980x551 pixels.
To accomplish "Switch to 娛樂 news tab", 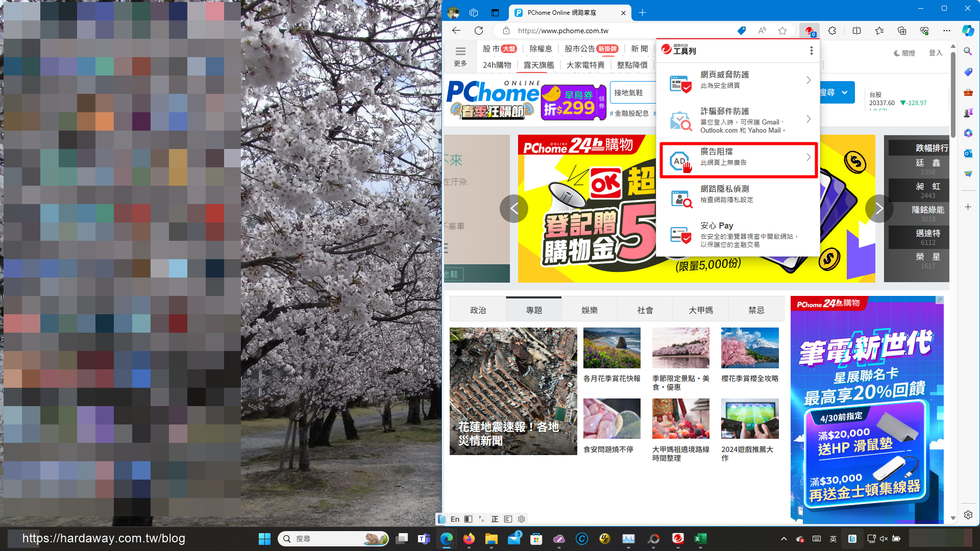I will [590, 310].
